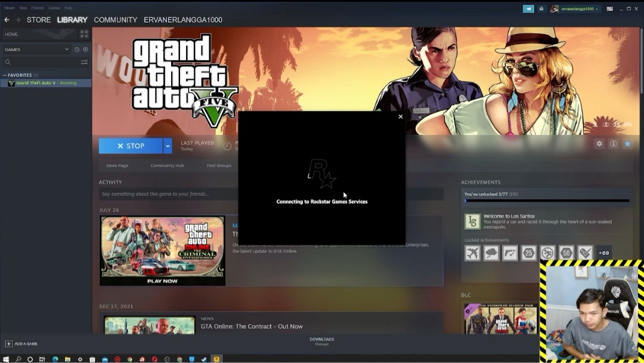Viewport: 644px width, 363px height.
Task: Open Windows taskbar search
Action: point(18,359)
